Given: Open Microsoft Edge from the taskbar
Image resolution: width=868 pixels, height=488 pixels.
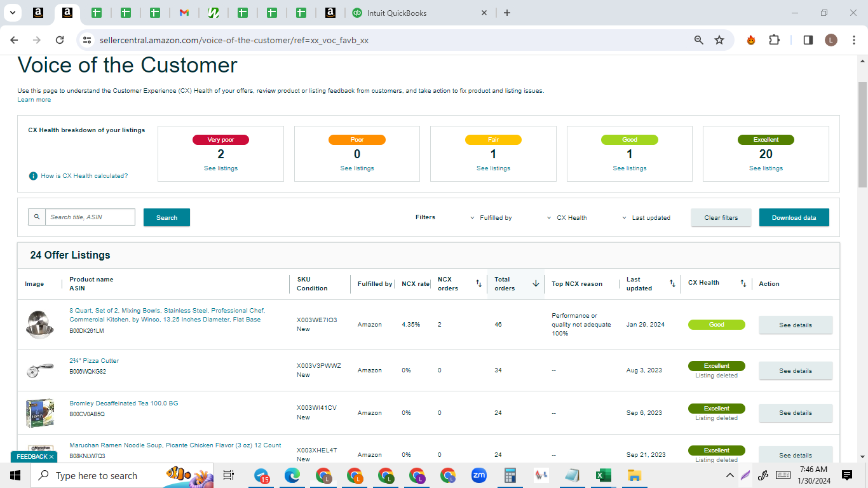Looking at the screenshot, I should click(x=292, y=475).
